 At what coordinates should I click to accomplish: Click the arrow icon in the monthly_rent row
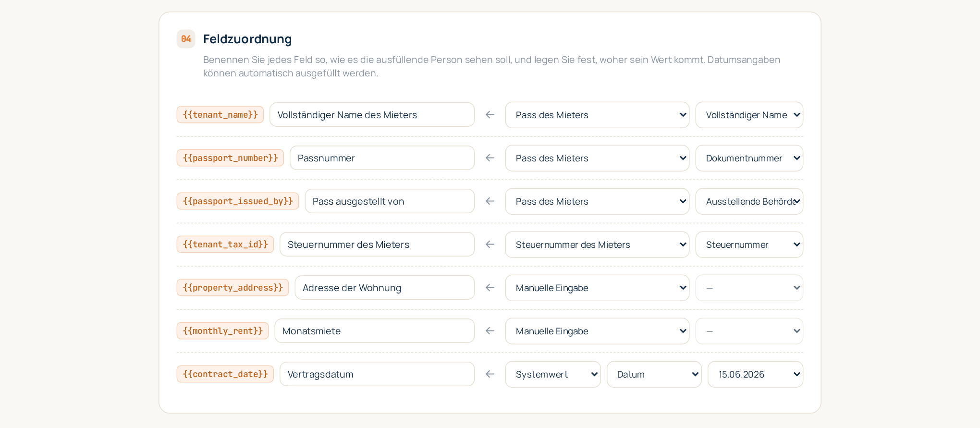[x=490, y=331]
